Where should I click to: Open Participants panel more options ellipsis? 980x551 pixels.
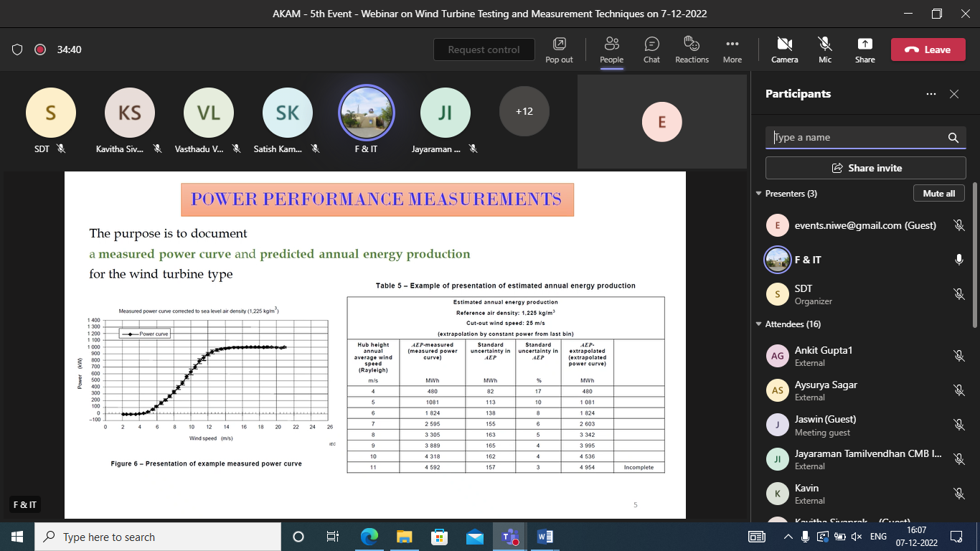pyautogui.click(x=931, y=94)
